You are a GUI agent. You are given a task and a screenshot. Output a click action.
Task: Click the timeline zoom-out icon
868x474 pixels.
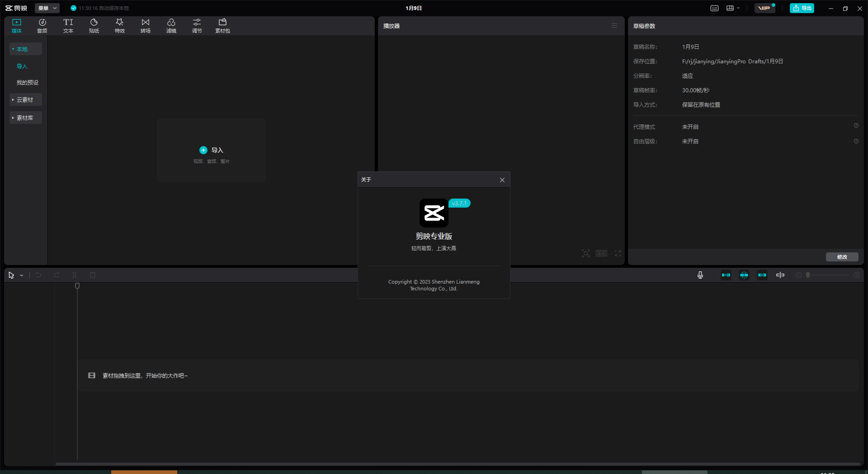point(799,275)
